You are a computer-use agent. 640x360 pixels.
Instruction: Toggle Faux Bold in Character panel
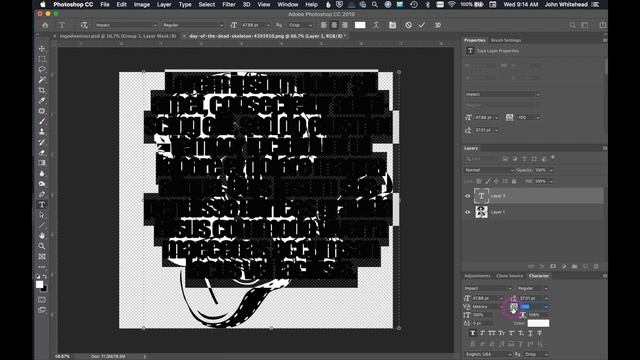click(x=473, y=333)
